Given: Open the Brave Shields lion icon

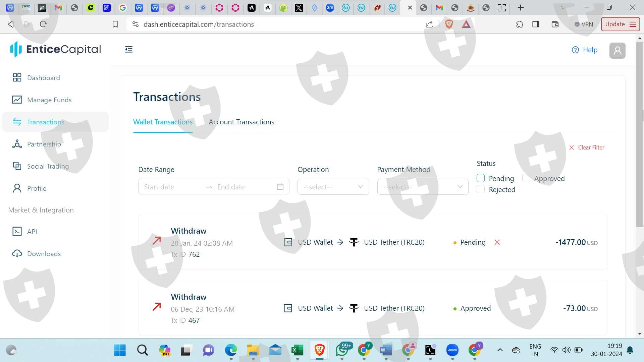Looking at the screenshot, I should pos(449,24).
